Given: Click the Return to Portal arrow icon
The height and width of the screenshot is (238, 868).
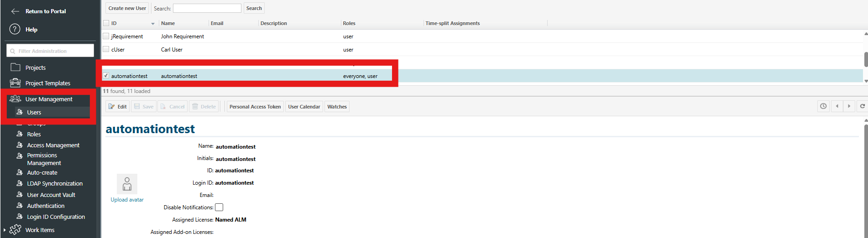Looking at the screenshot, I should [15, 11].
